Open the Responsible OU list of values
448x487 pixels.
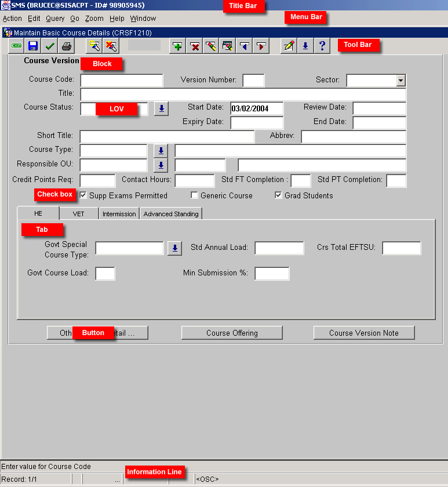pyautogui.click(x=161, y=165)
